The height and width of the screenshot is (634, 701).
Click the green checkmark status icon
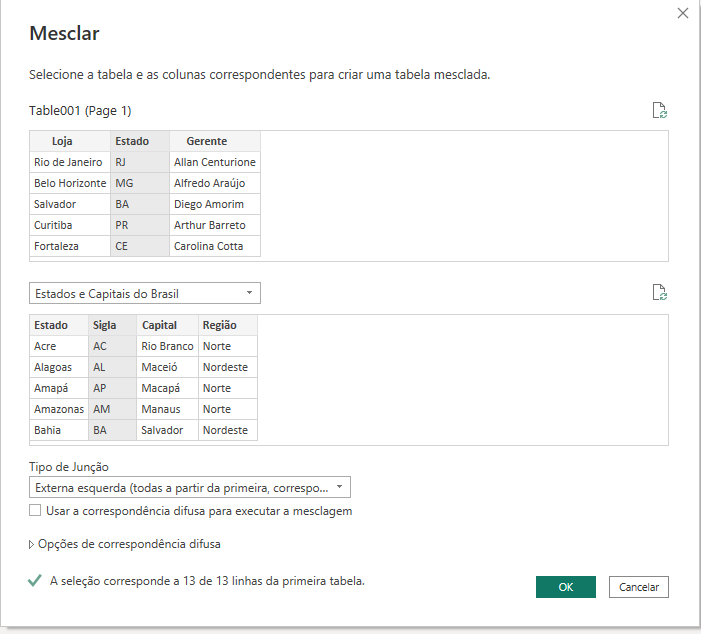pos(36,580)
